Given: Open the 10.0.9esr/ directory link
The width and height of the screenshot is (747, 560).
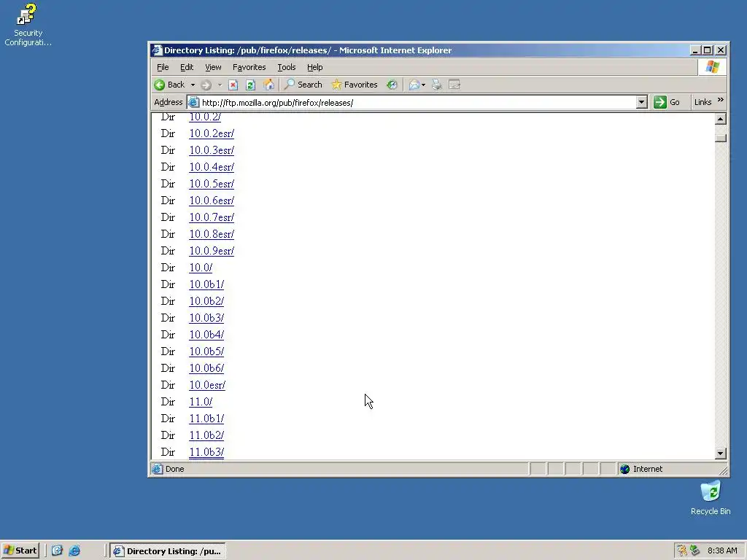Looking at the screenshot, I should pyautogui.click(x=212, y=251).
